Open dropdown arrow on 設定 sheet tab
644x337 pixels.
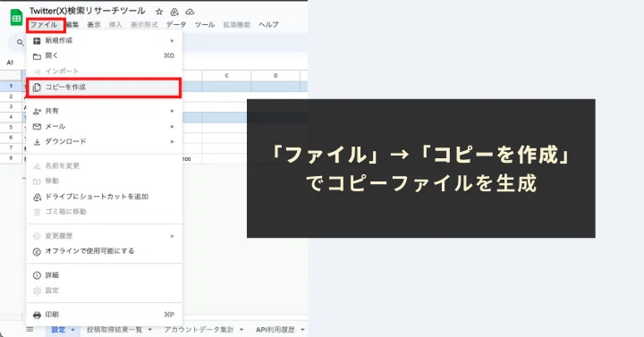[72, 330]
